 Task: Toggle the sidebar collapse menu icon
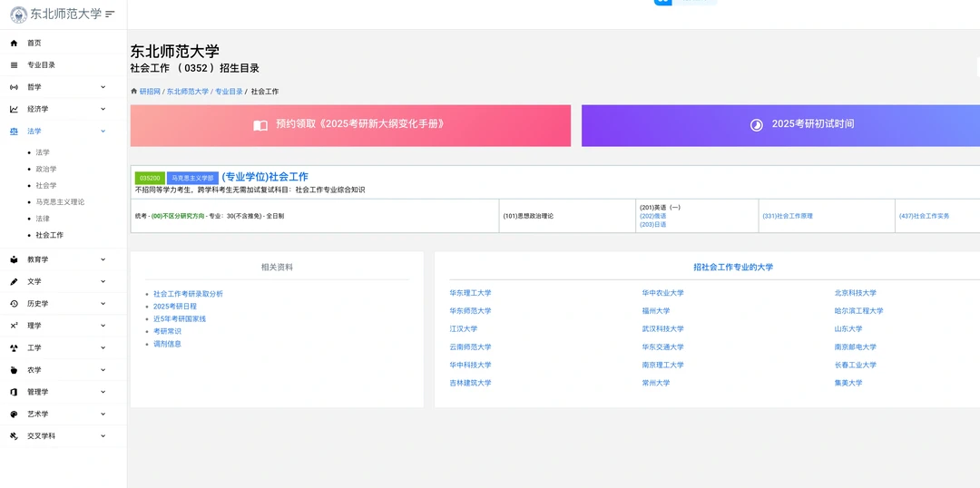coord(110,14)
